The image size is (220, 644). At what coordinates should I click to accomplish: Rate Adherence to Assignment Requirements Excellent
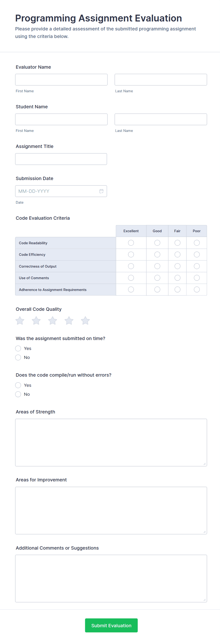point(131,290)
